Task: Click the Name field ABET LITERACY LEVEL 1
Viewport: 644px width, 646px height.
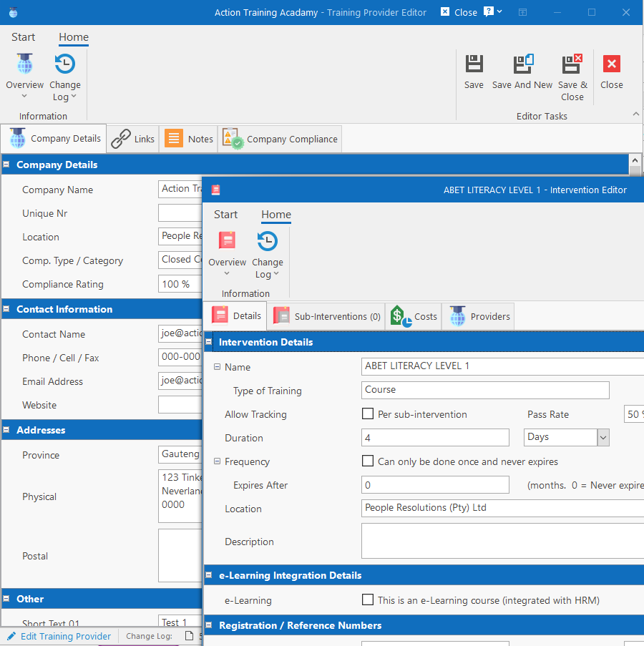Action: coord(502,366)
